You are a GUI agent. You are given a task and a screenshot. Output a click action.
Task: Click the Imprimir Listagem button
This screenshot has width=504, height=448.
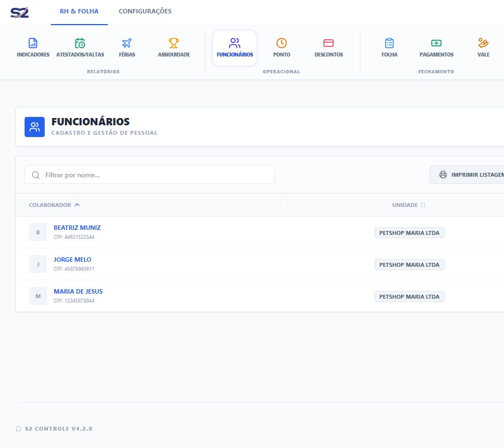[469, 175]
